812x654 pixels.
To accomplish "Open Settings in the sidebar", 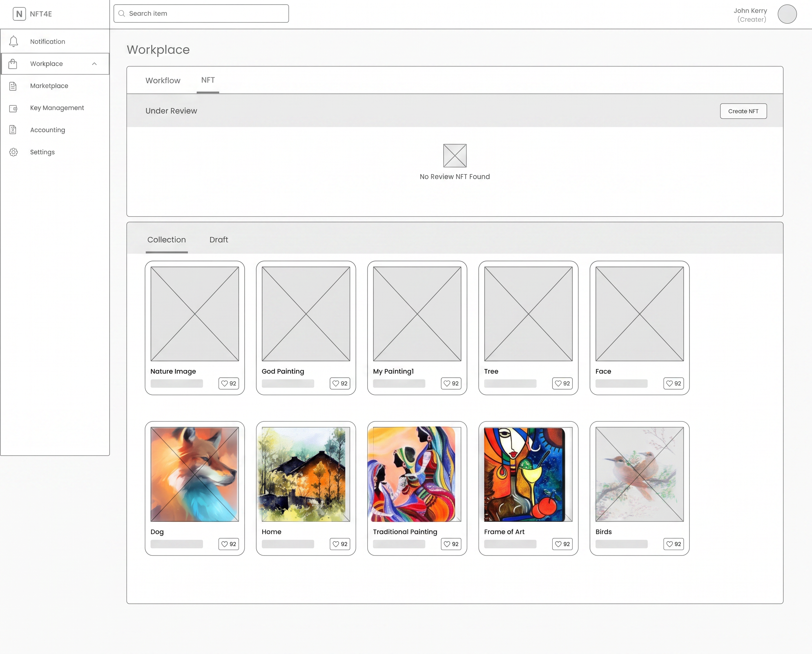I will pos(55,152).
